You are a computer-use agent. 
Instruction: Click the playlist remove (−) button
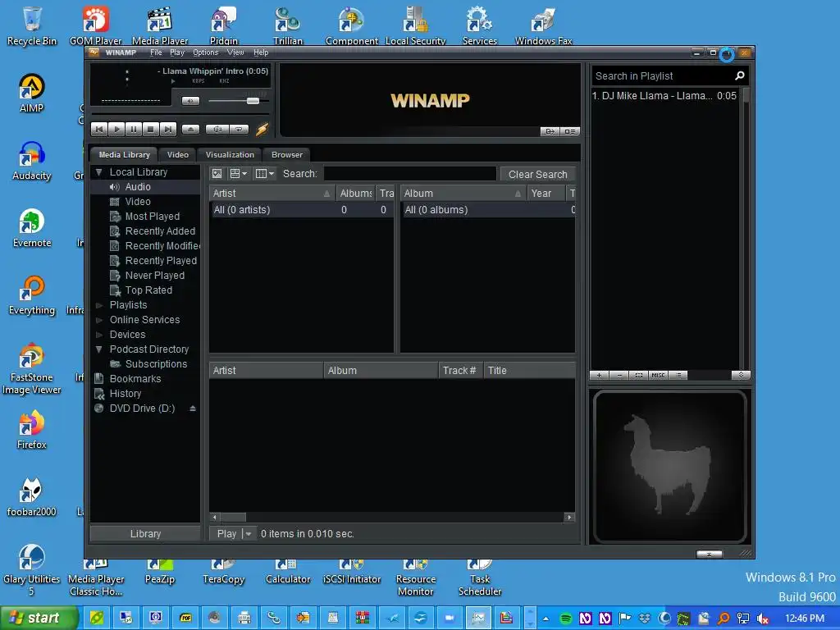click(x=619, y=375)
